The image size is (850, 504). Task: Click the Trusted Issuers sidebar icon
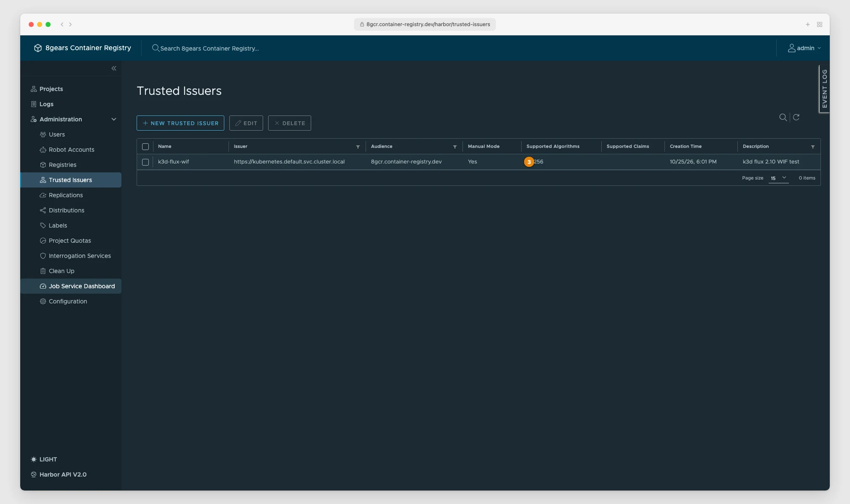click(43, 180)
